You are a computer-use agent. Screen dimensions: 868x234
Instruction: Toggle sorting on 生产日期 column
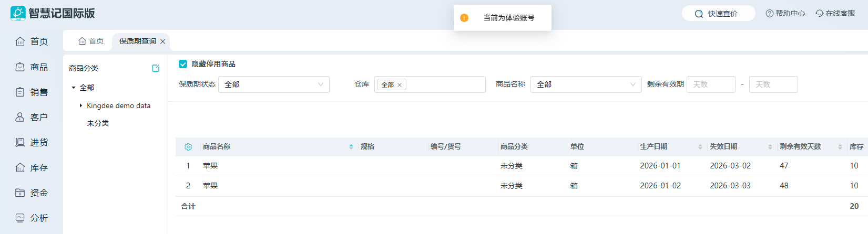(700, 147)
